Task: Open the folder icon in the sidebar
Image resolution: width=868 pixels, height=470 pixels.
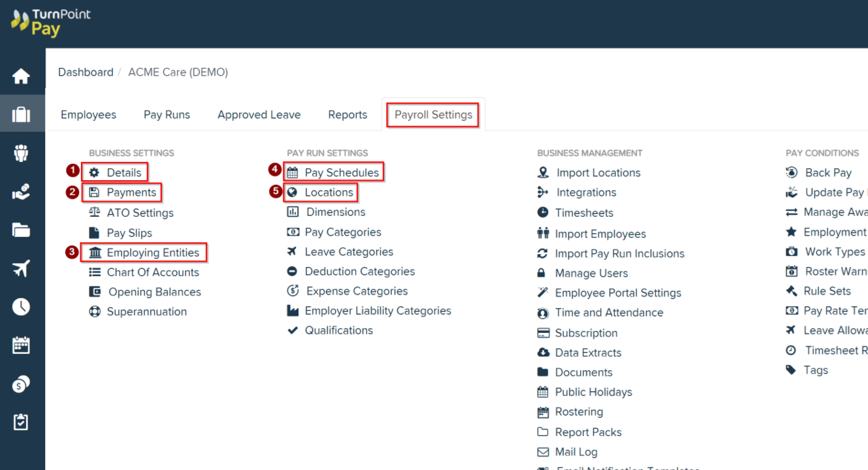Action: pos(22,229)
